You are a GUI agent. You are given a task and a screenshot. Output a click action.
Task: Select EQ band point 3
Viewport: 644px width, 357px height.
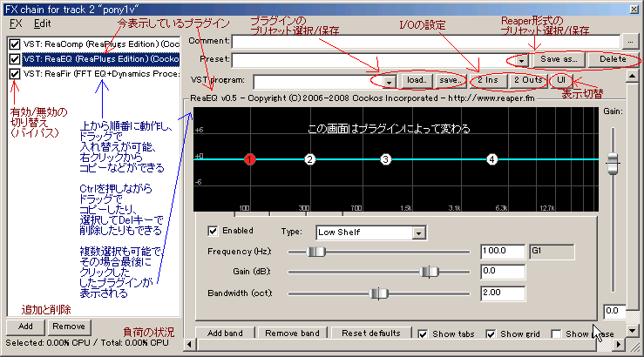click(x=386, y=159)
